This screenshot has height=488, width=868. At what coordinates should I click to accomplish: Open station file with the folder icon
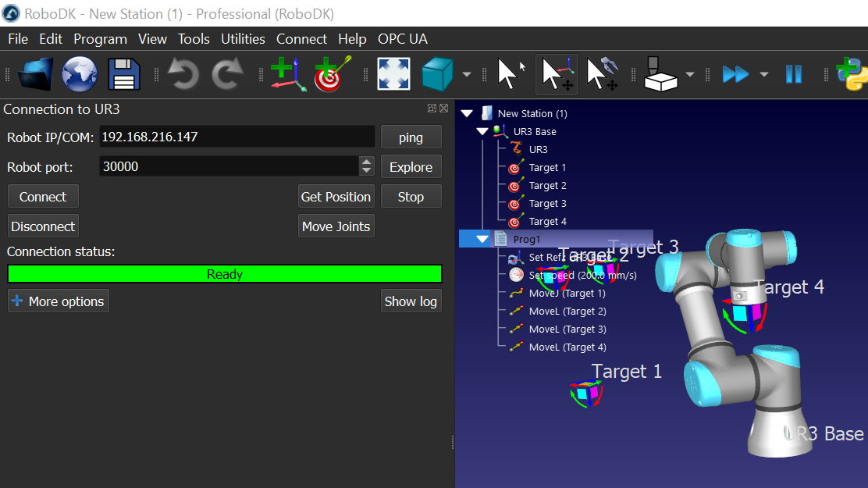point(36,74)
